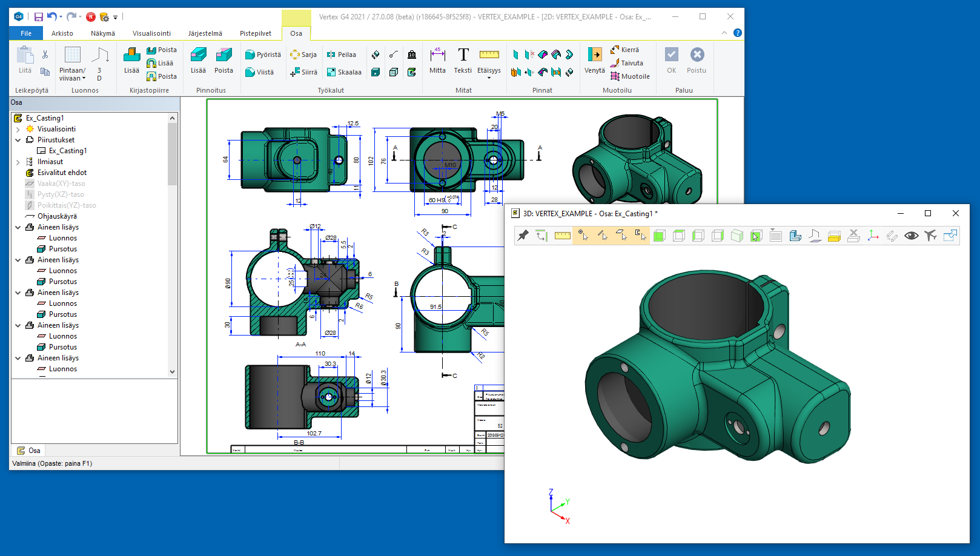980x556 pixels.
Task: Click the save disk icon in title bar
Action: [x=38, y=17]
